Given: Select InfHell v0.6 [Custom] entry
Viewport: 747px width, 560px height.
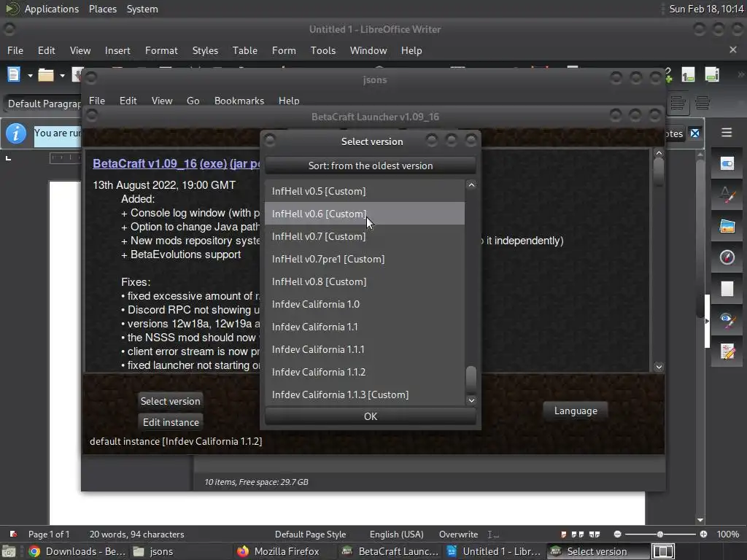Looking at the screenshot, I should [365, 214].
